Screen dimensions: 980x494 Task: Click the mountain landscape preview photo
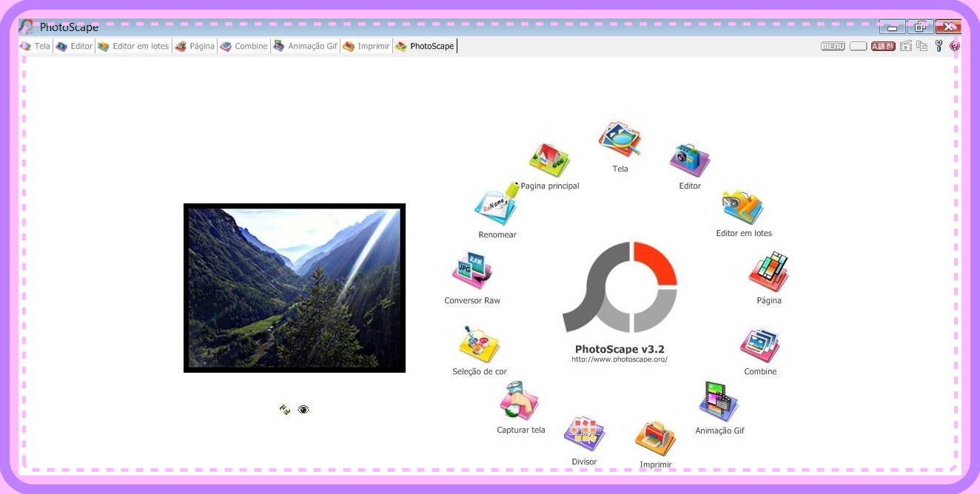click(295, 288)
